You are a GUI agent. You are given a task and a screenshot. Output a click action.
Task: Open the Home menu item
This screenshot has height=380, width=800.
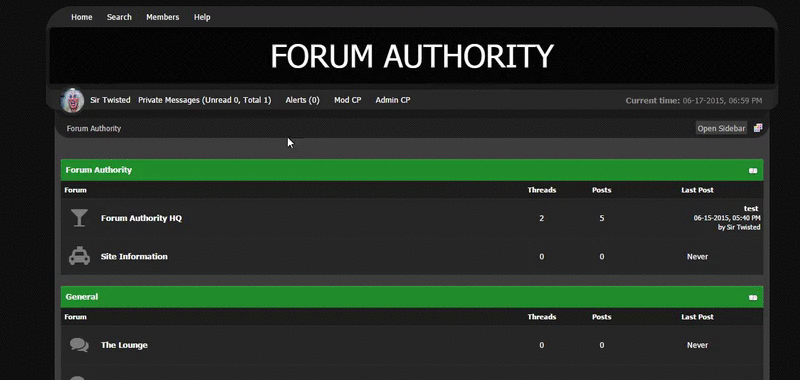[x=82, y=17]
